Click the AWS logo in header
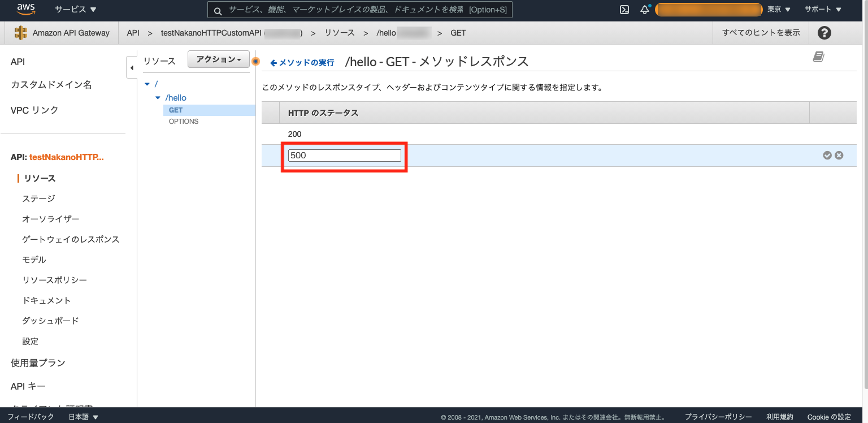The image size is (868, 423). tap(26, 9)
